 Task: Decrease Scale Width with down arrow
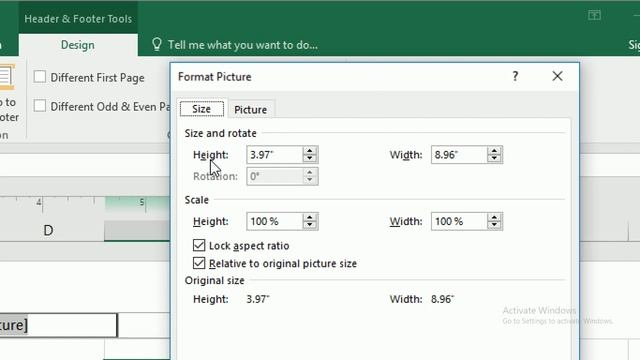click(x=494, y=225)
